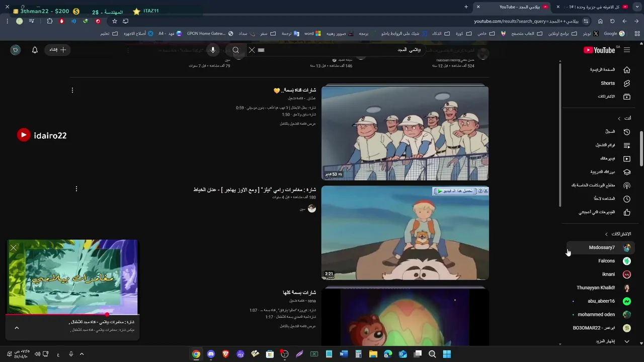Open Chrome media control icon
Image resolution: width=644 pixels, height=362 pixels.
click(32, 21)
